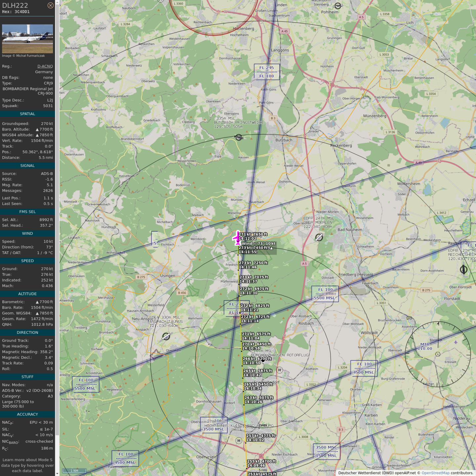Open the CRJ-900 aircraft photo thumbnail

(27, 39)
